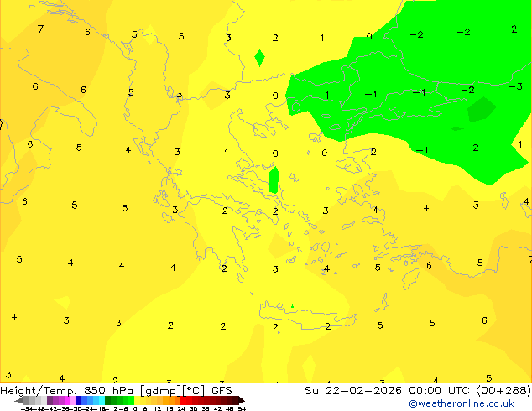Click the dark brown right arrow end of legend
Image resolution: width=532 pixels, height=411 pixels.
pyautogui.click(x=242, y=400)
